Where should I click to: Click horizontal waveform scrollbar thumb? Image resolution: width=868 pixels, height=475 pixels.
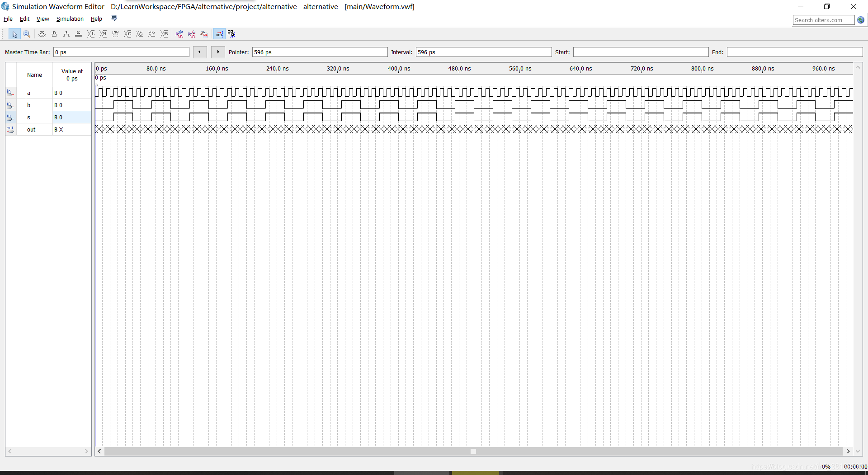[x=473, y=451]
